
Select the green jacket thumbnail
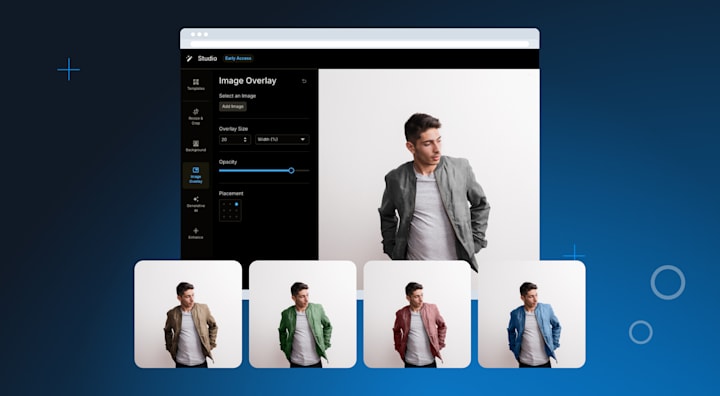pyautogui.click(x=303, y=314)
